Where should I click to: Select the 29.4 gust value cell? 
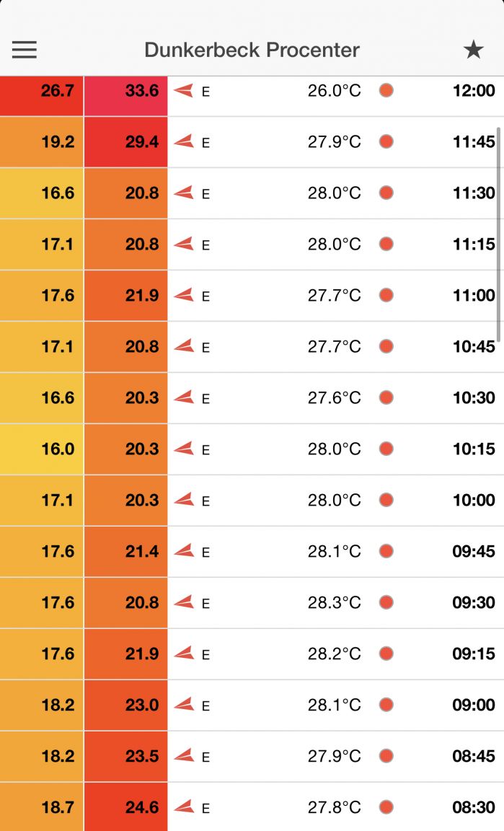pyautogui.click(x=126, y=142)
